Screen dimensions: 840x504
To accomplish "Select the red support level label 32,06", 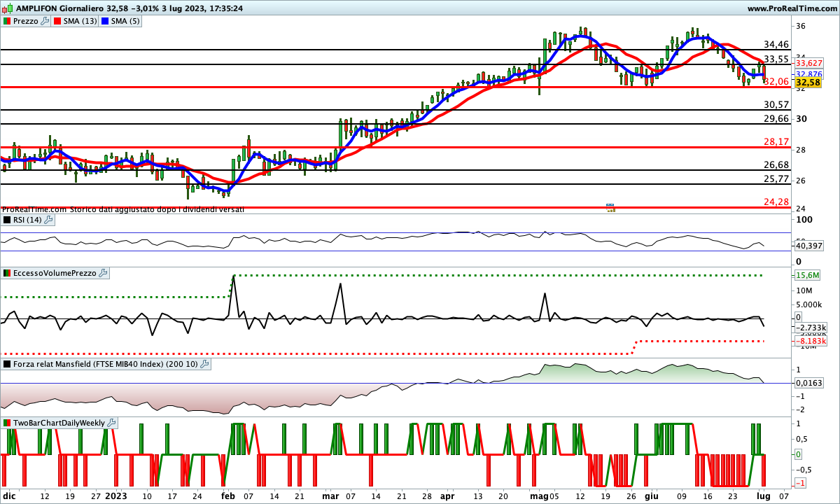I will tap(776, 81).
